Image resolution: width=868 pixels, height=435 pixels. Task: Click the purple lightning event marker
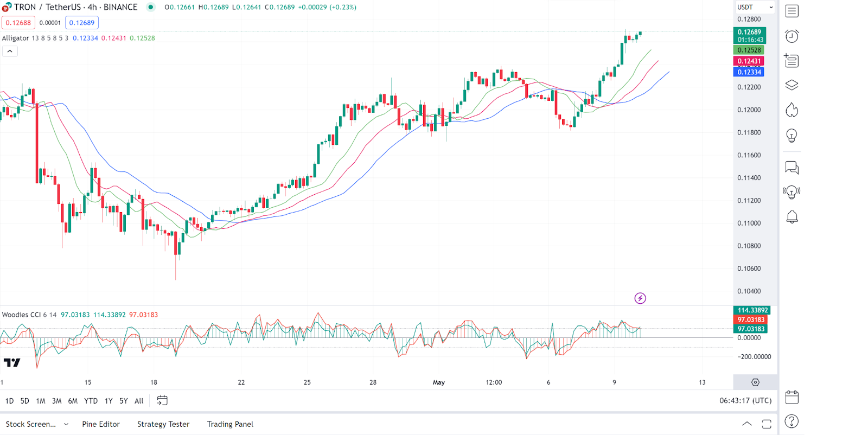(x=640, y=298)
